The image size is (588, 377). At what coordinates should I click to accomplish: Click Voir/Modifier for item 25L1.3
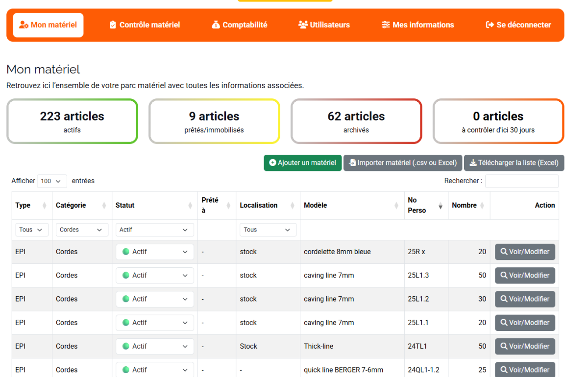[x=525, y=276]
